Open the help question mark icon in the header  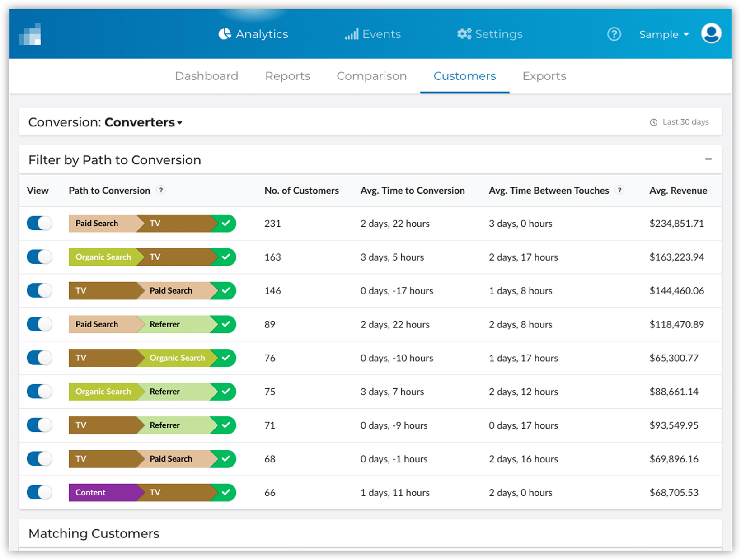coord(614,34)
